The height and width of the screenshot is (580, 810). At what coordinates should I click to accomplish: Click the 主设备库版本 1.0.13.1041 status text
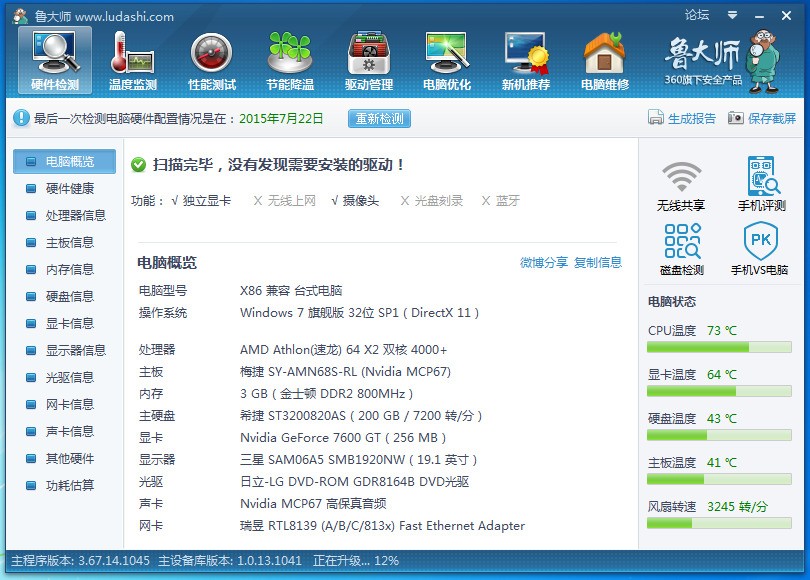point(230,560)
